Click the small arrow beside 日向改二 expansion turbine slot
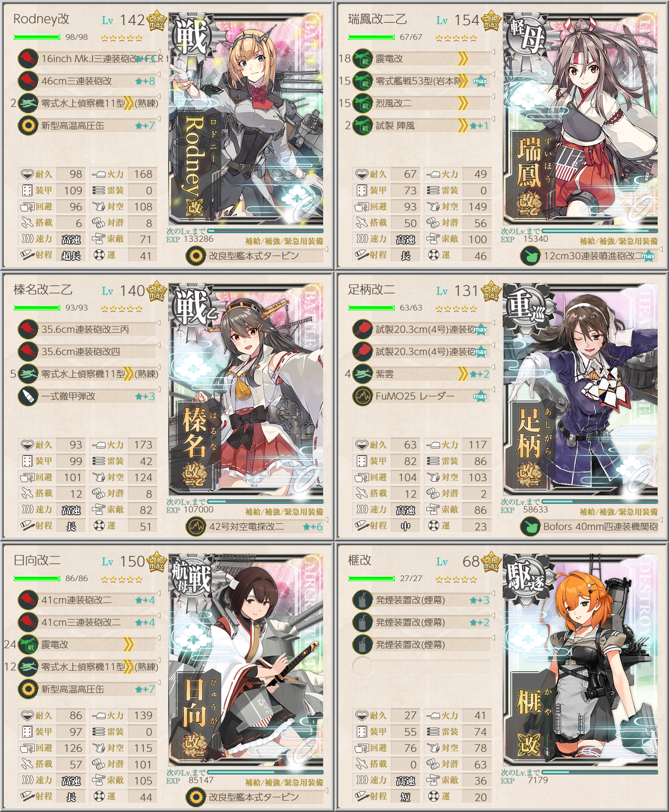 point(326,791)
